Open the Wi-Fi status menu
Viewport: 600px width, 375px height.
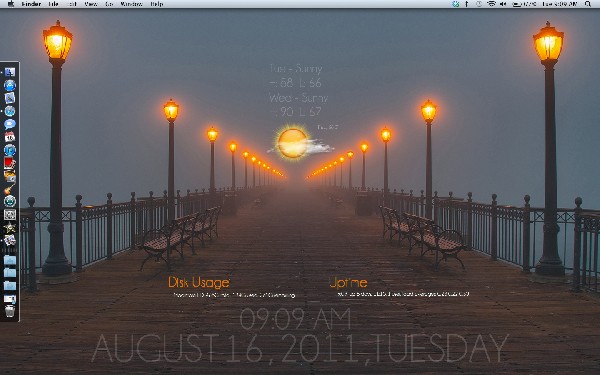[x=491, y=4]
